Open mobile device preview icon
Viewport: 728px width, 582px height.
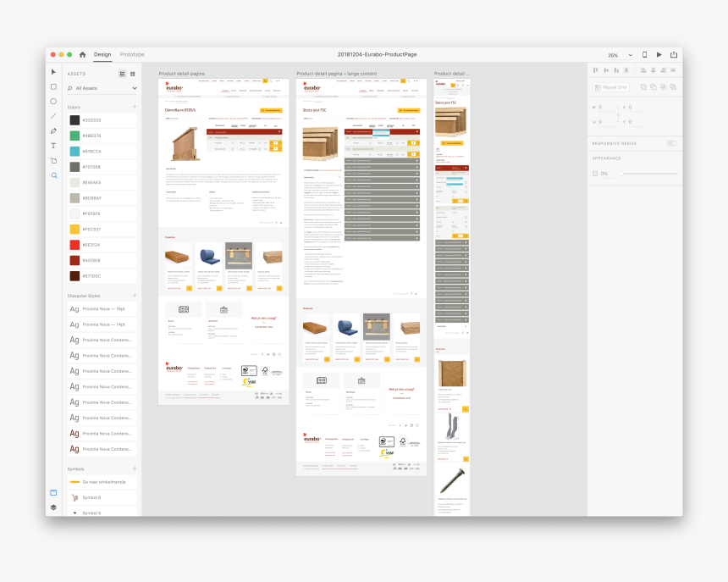[644, 54]
